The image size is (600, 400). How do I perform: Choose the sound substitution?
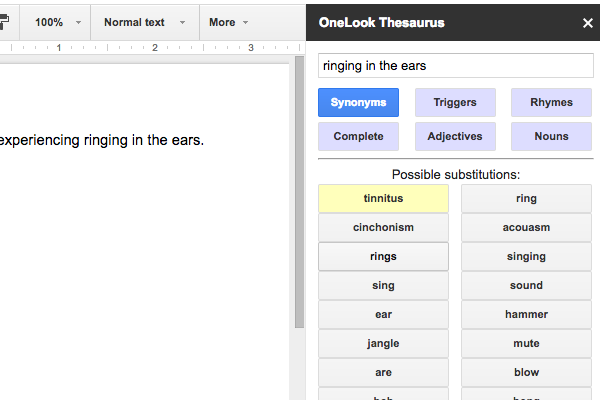click(526, 286)
